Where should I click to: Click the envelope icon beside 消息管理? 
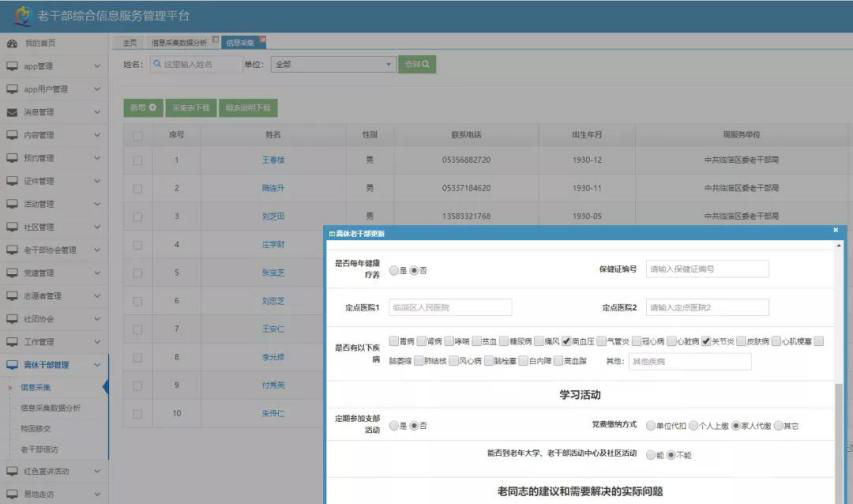click(12, 112)
